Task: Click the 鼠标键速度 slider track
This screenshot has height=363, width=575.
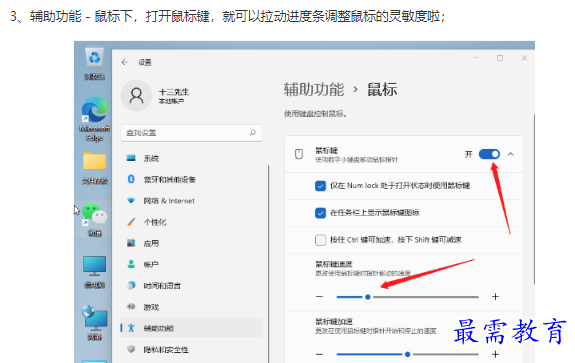Action: click(x=407, y=297)
